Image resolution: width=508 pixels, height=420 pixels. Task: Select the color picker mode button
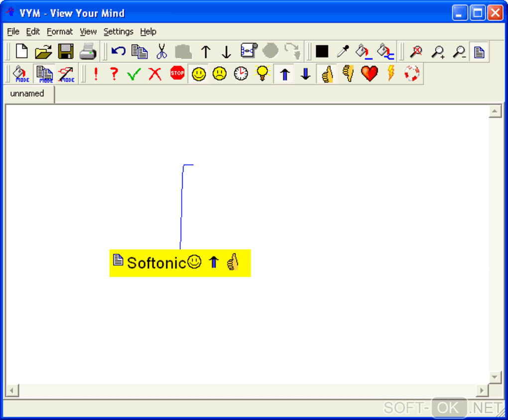point(21,74)
